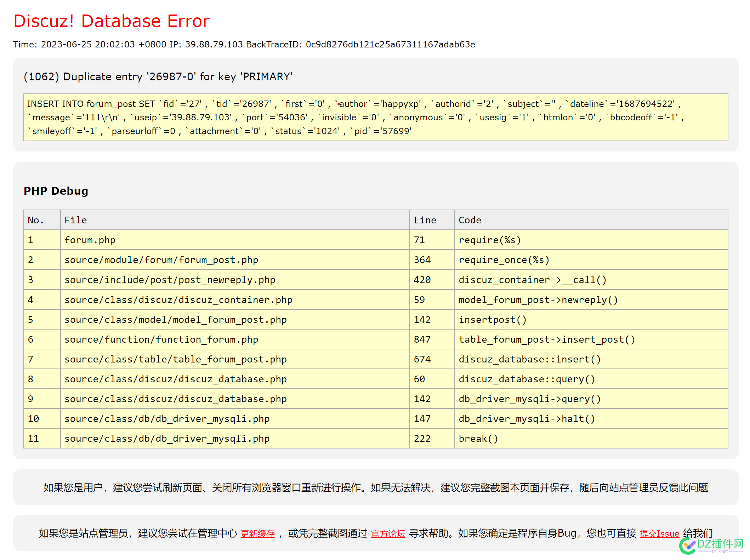Click the insertpost() code cell
The image size is (750, 560).
(591, 320)
